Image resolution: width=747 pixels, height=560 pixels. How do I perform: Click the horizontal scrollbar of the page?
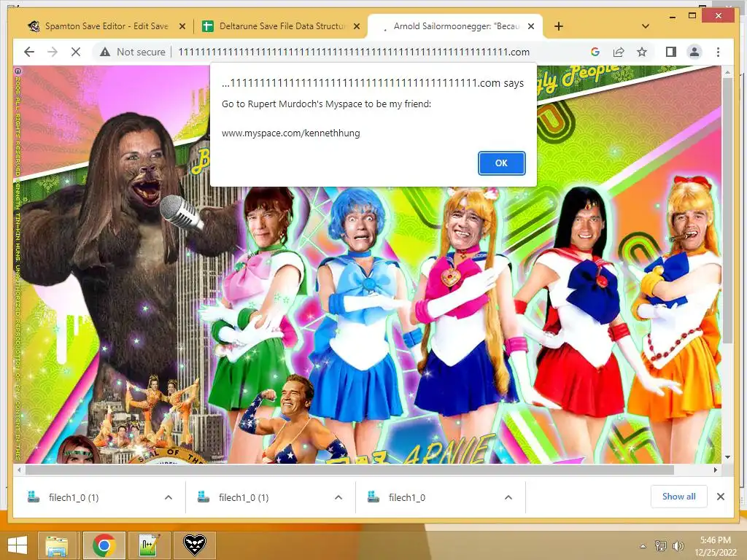pos(349,470)
